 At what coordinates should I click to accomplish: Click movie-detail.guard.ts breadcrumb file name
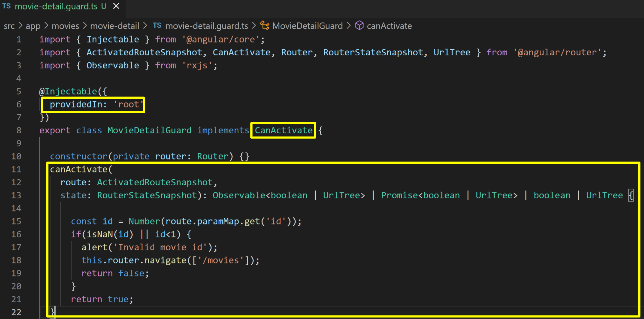point(207,26)
